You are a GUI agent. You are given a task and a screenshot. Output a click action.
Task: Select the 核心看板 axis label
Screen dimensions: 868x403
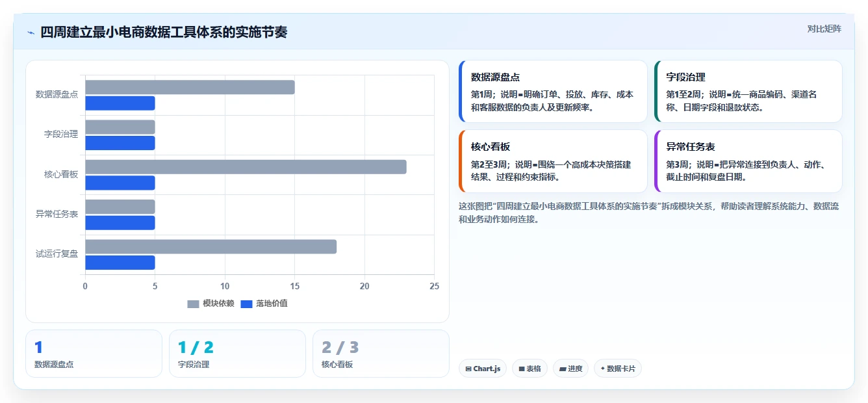(61, 174)
